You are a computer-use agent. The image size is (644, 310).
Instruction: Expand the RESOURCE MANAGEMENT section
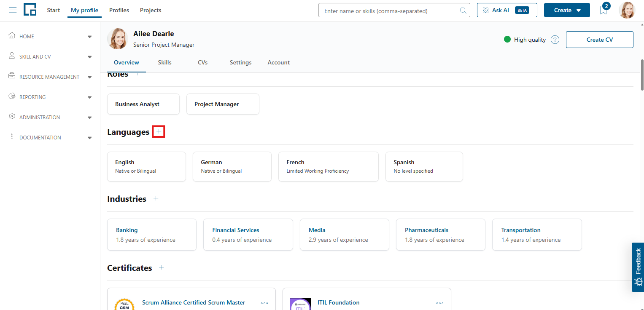(89, 77)
